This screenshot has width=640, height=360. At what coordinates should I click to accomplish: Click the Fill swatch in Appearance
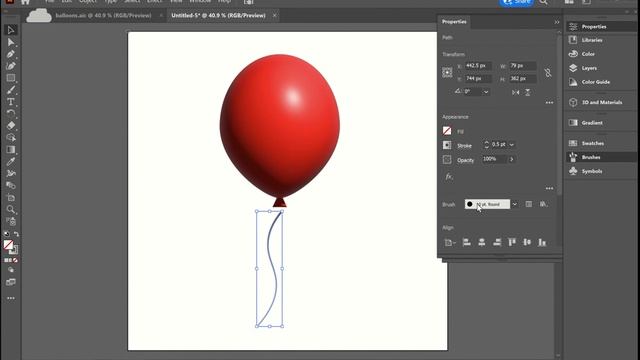(447, 131)
